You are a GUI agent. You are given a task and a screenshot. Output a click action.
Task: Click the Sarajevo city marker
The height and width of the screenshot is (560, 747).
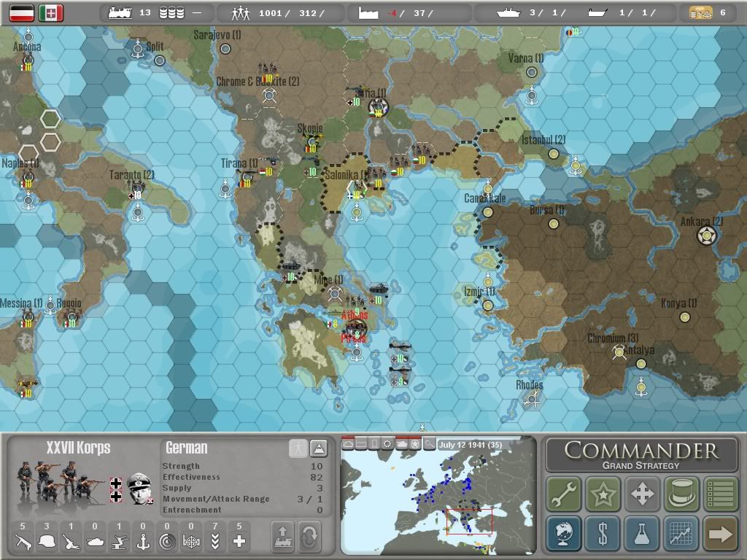pos(226,49)
